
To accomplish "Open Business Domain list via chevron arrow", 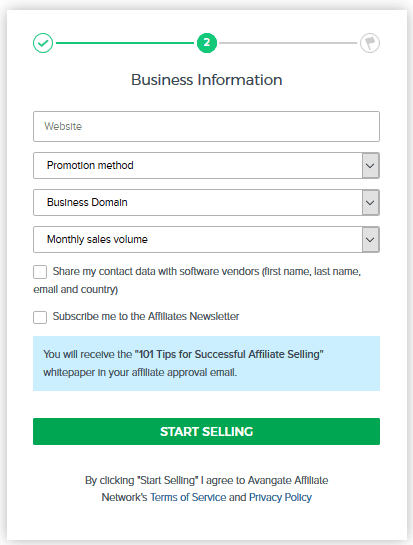I will click(x=370, y=202).
